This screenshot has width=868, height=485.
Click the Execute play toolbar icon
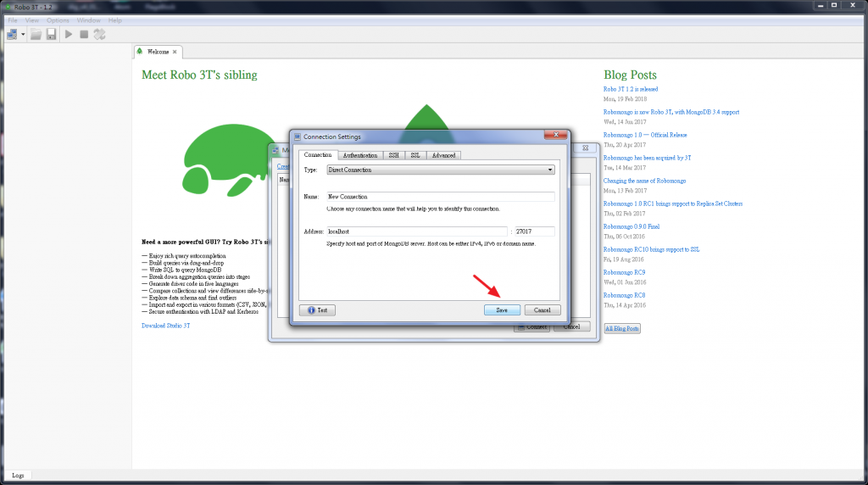click(69, 34)
